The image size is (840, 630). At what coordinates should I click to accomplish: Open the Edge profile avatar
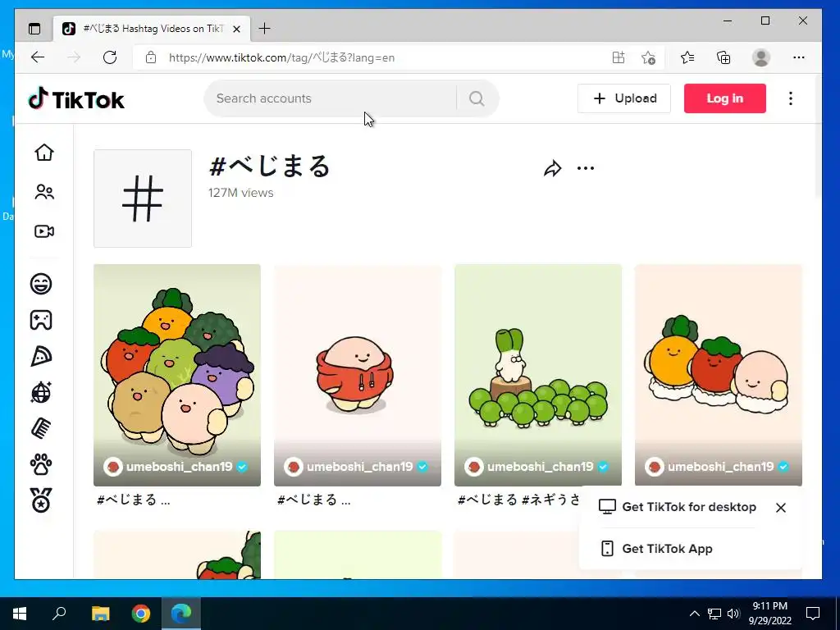(x=761, y=57)
